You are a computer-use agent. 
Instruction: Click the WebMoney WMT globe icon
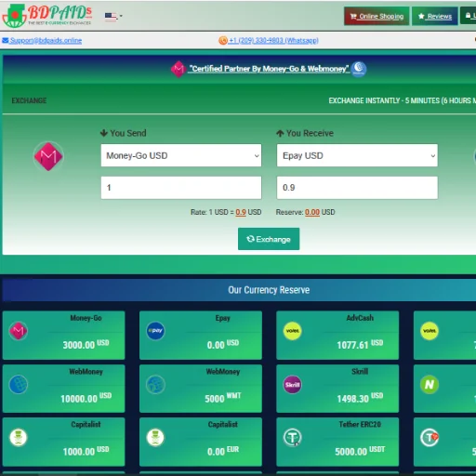click(155, 385)
